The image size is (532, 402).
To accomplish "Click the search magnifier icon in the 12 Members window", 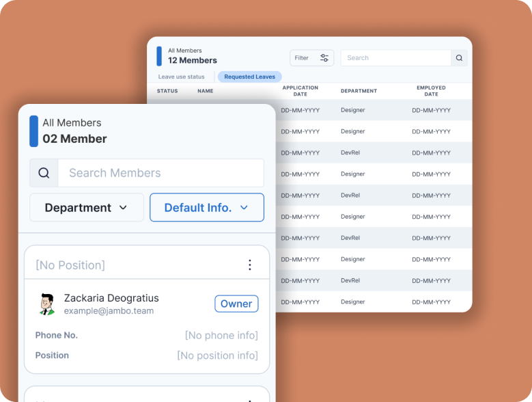I will 459,57.
